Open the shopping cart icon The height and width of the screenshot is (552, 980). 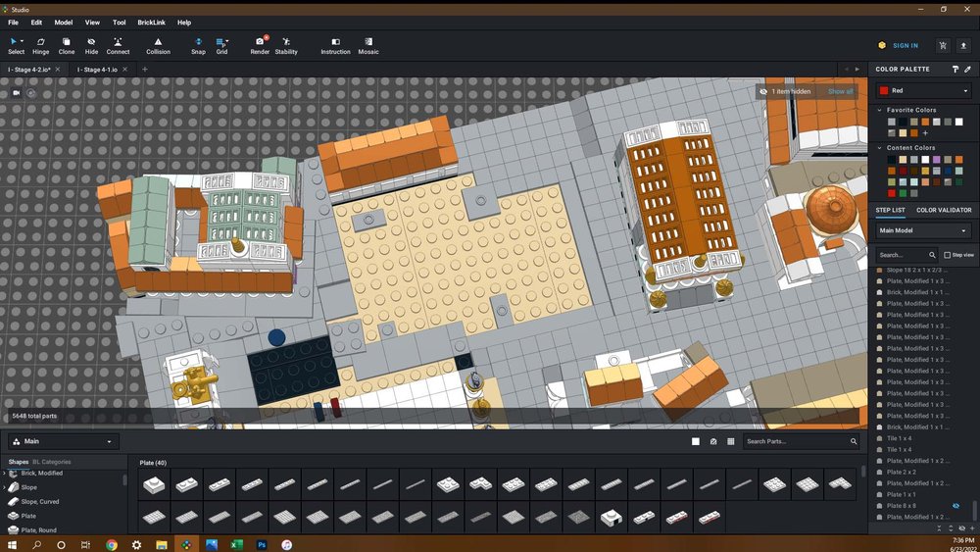click(943, 46)
